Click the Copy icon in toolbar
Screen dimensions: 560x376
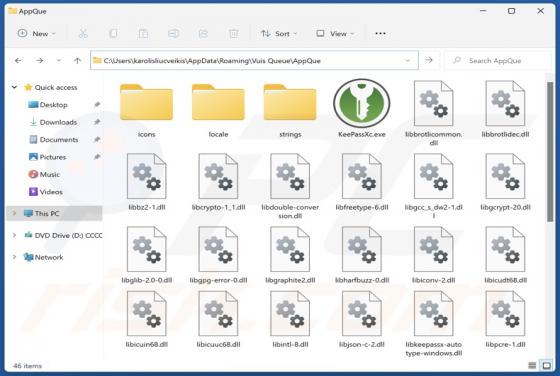point(113,34)
